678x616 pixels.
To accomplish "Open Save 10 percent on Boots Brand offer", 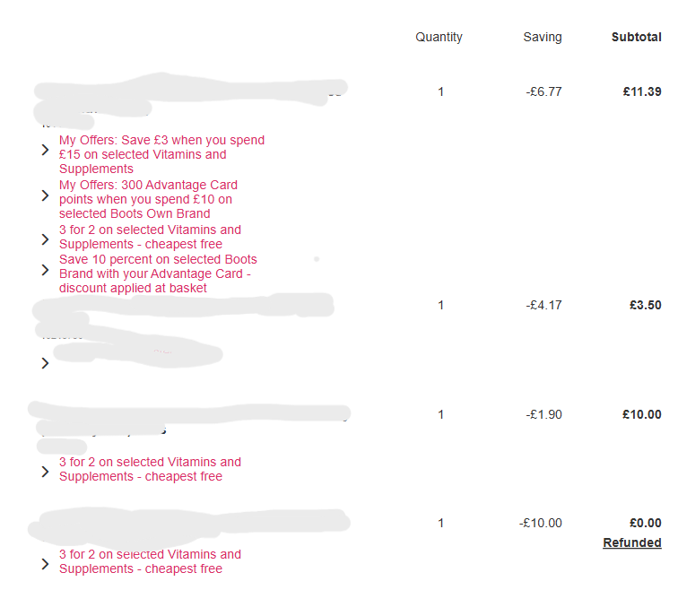I will 157,273.
